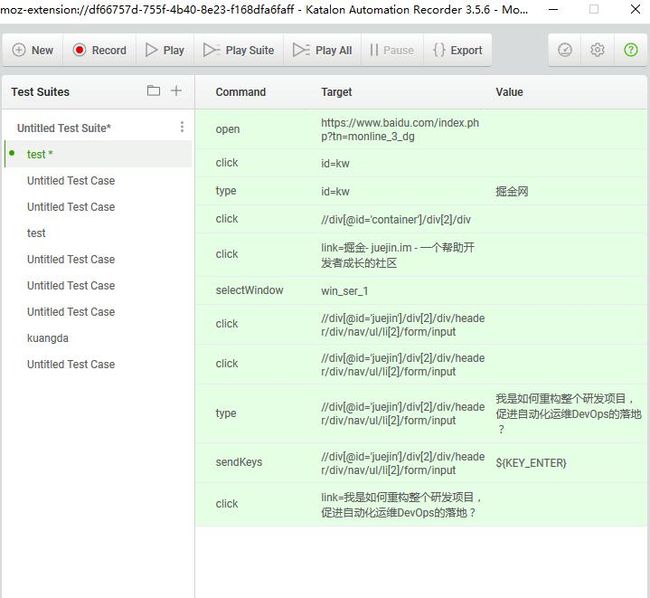Select the Untitled Test Suite entry
Screen dimensions: 650x598
tap(64, 128)
